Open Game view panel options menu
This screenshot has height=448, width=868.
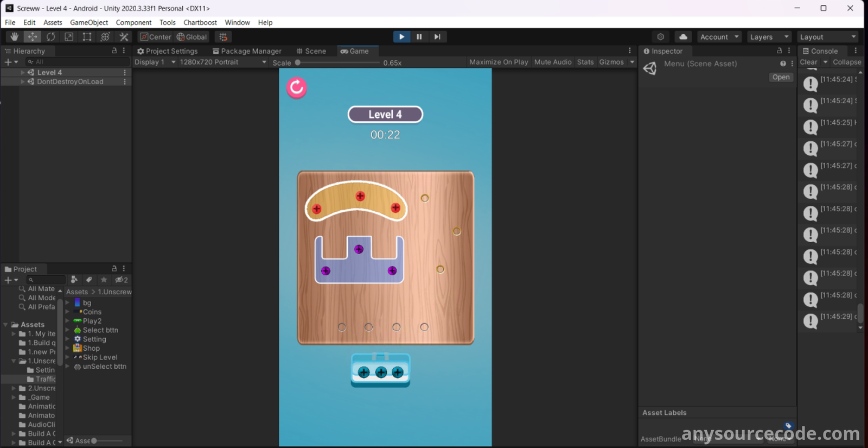[x=630, y=51]
